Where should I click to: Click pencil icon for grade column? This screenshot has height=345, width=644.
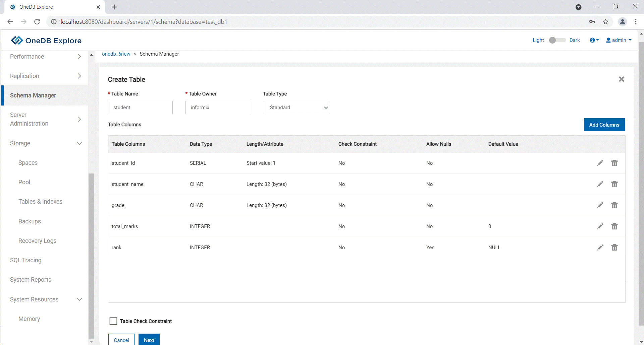pos(600,205)
